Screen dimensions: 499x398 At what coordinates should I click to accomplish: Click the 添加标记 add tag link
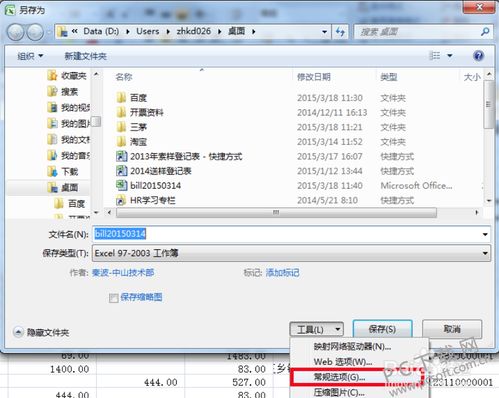282,273
